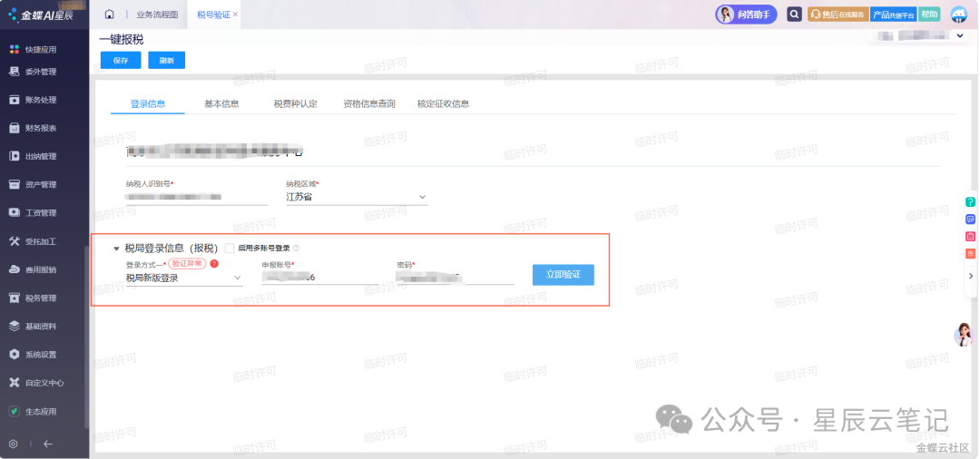Viewport: 980px width, 459px height.
Task: Switch to 业务流程图 tab
Action: [158, 15]
